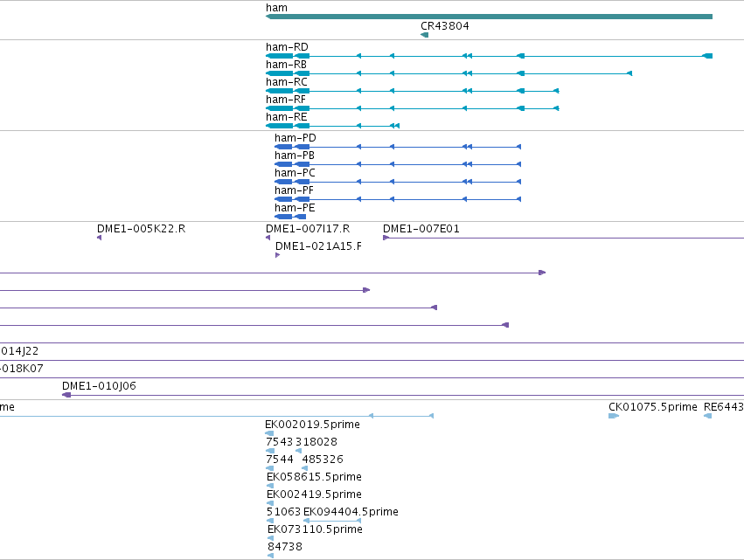Select the ham-RE transcript label
The width and height of the screenshot is (744, 560).
pyautogui.click(x=286, y=117)
